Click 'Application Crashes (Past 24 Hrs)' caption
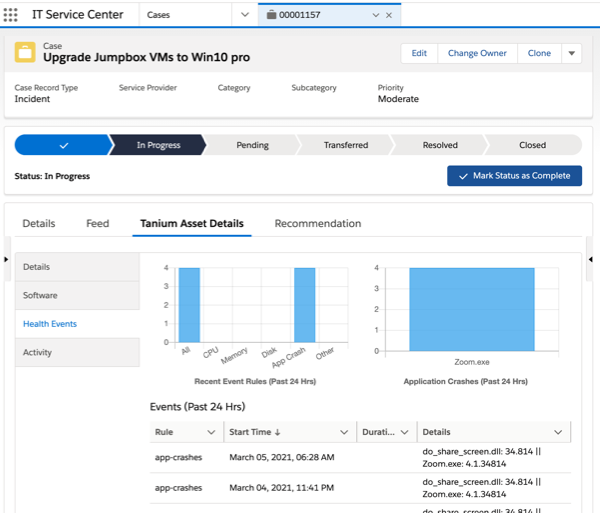The width and height of the screenshot is (600, 513). [466, 381]
